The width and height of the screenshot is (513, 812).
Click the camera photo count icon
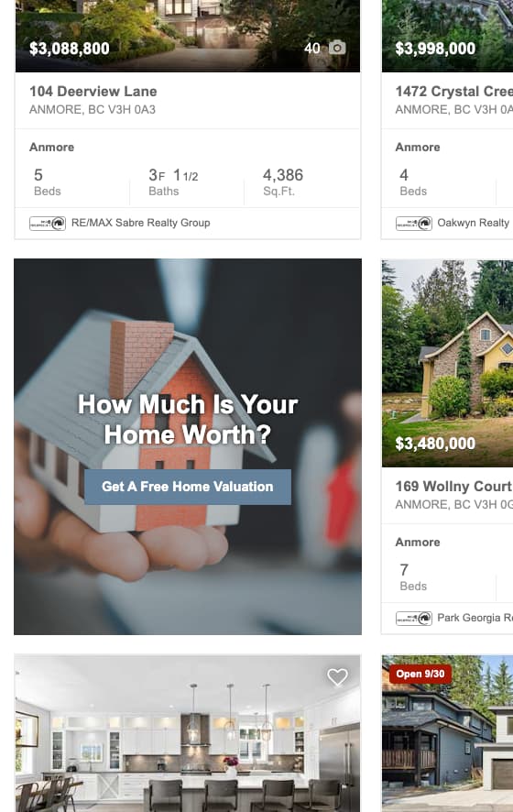click(x=337, y=48)
